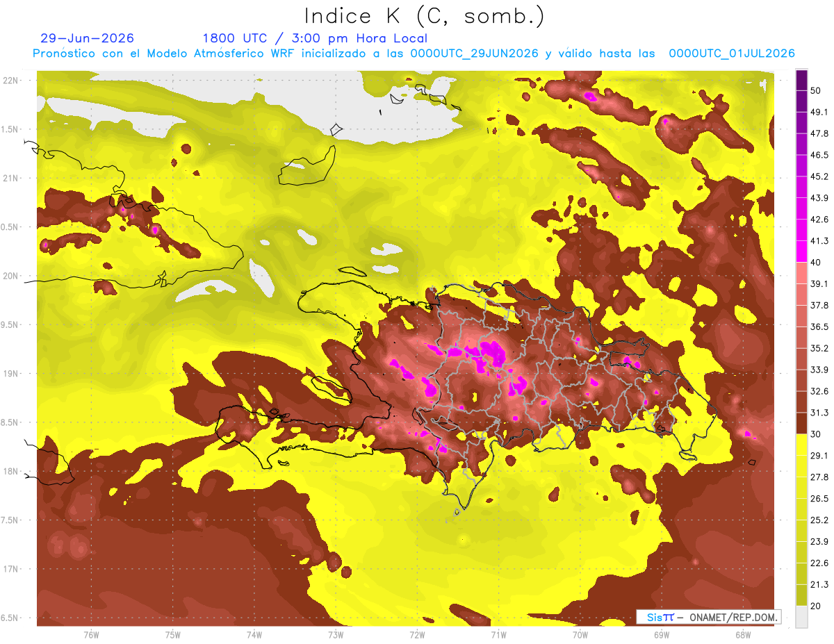Click the grey swatch below the 20 label
This screenshot has height=644, width=834.
tap(801, 616)
